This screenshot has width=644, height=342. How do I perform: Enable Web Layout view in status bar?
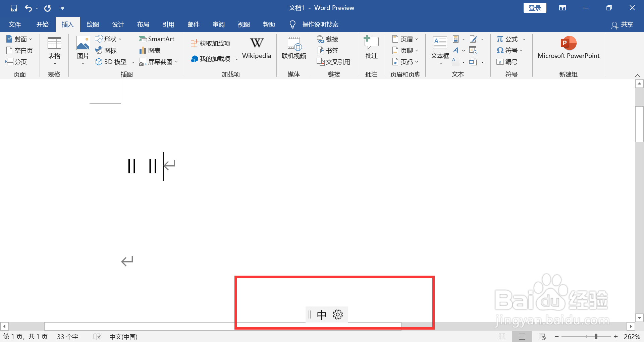543,336
